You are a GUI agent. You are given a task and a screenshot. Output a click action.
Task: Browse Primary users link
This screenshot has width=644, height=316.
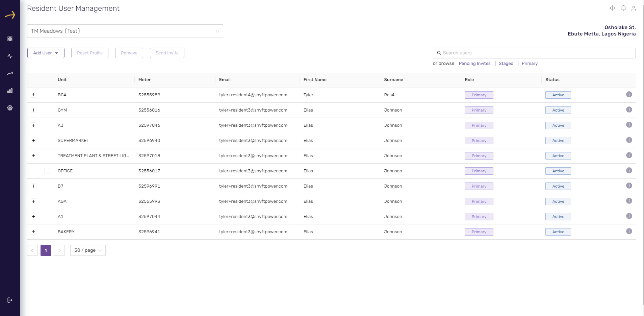[x=530, y=64]
